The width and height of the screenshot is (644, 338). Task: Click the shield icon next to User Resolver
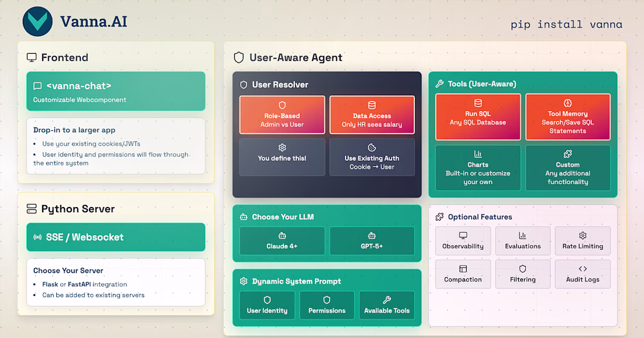coord(244,84)
